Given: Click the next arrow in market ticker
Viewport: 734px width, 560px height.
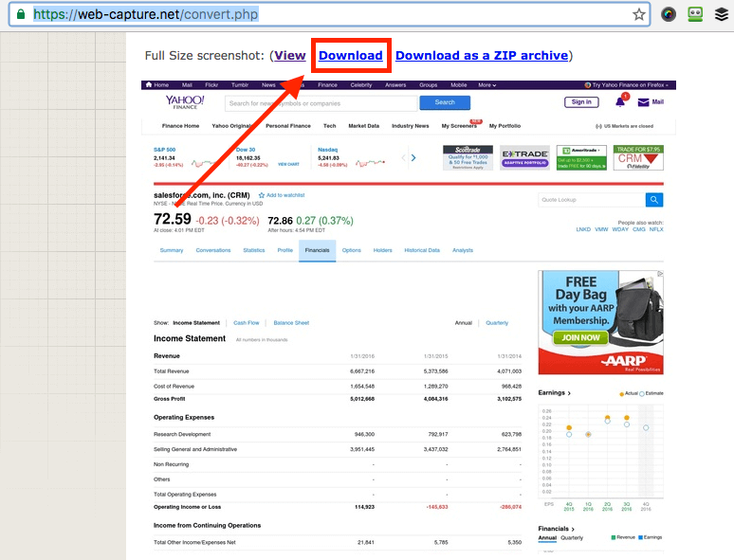Looking at the screenshot, I should [413, 157].
